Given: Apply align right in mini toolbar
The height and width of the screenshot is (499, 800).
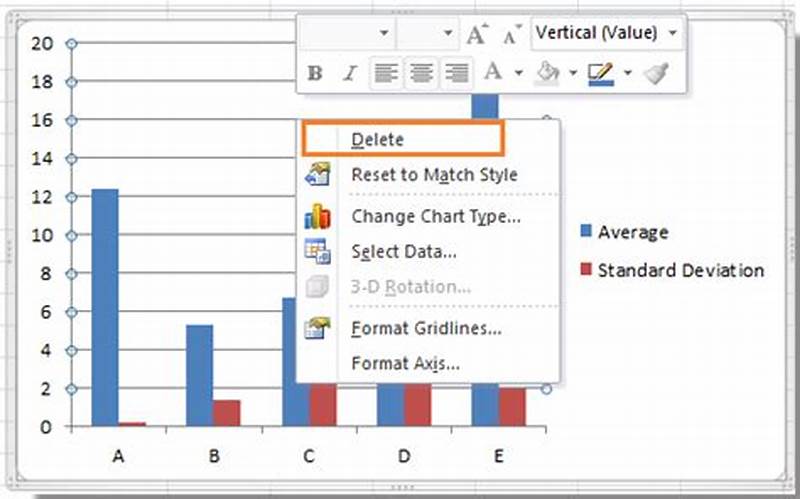Looking at the screenshot, I should point(456,73).
